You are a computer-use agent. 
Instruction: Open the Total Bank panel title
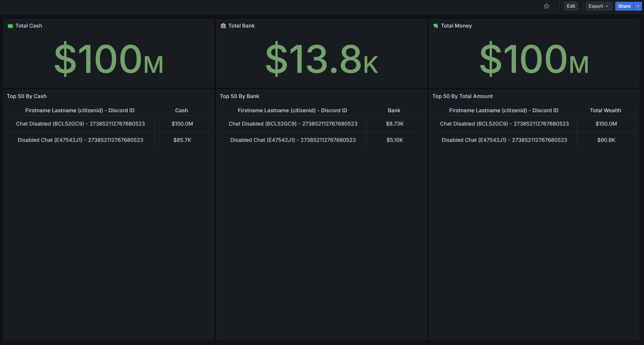coord(241,26)
